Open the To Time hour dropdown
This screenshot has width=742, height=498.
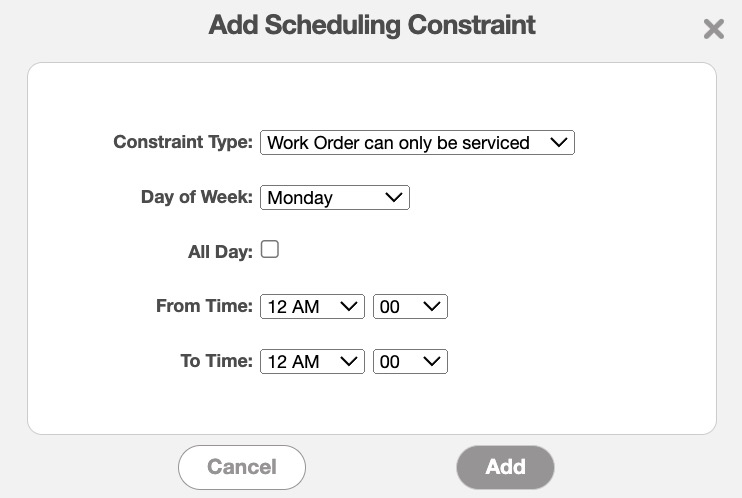point(312,362)
